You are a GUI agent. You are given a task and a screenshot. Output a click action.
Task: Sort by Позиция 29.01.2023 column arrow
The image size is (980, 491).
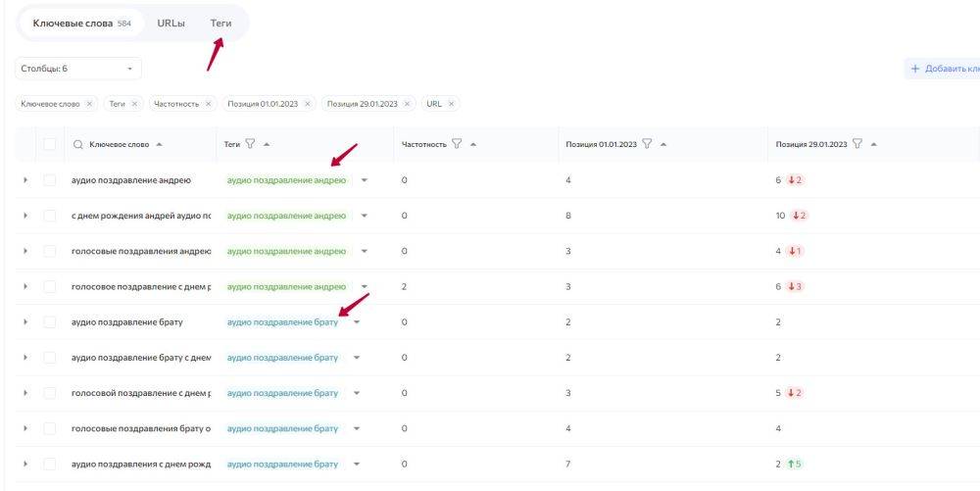point(874,144)
